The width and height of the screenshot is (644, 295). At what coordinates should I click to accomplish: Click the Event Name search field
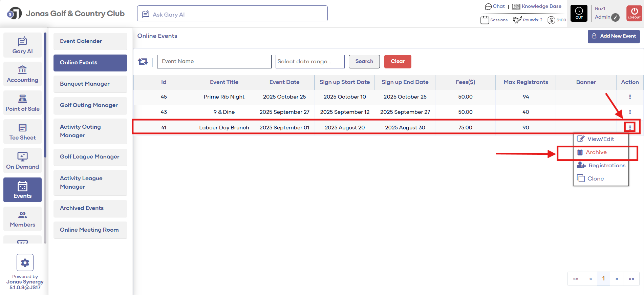point(214,62)
